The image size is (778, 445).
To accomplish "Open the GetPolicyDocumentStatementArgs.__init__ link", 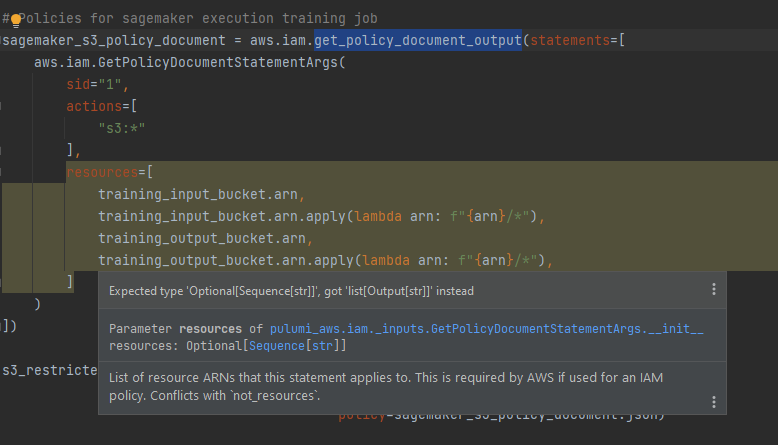I will 486,328.
